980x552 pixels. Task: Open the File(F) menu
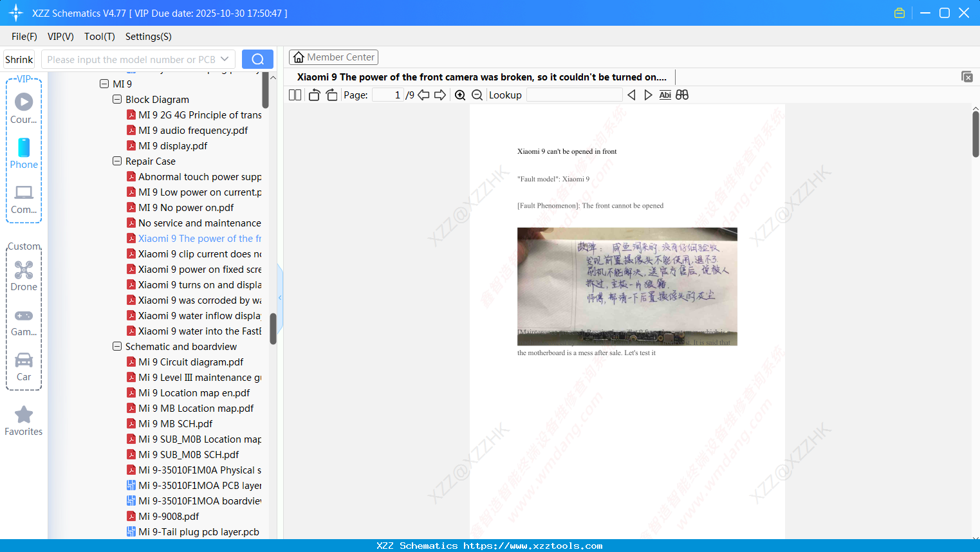(x=24, y=37)
